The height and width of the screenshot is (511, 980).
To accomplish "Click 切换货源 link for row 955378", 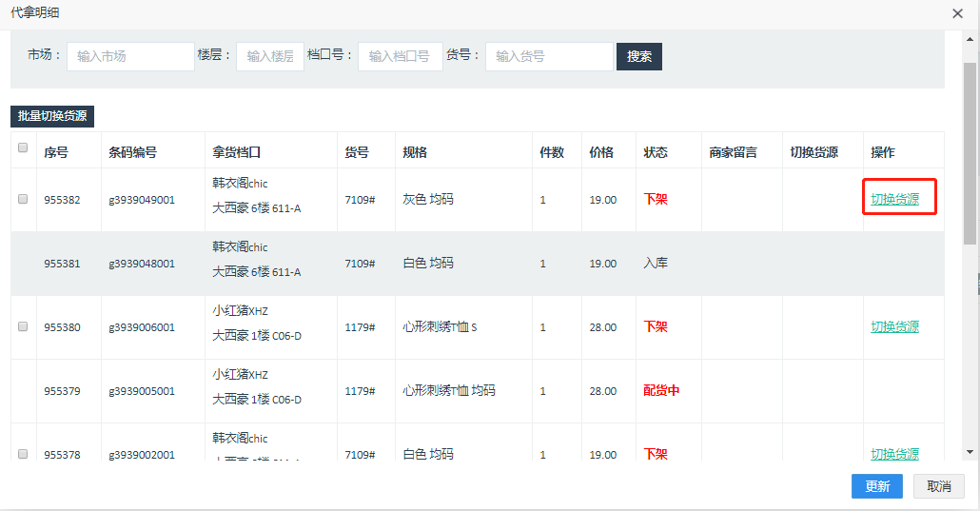I will point(894,454).
